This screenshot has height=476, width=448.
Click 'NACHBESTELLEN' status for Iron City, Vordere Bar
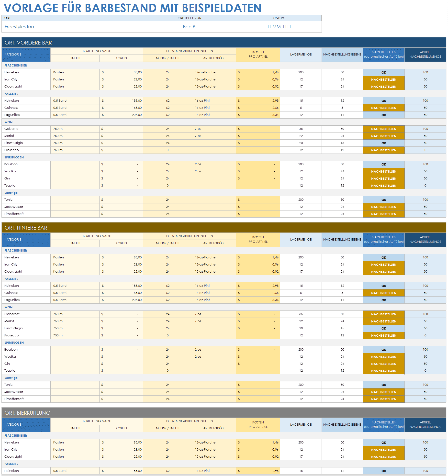[384, 79]
